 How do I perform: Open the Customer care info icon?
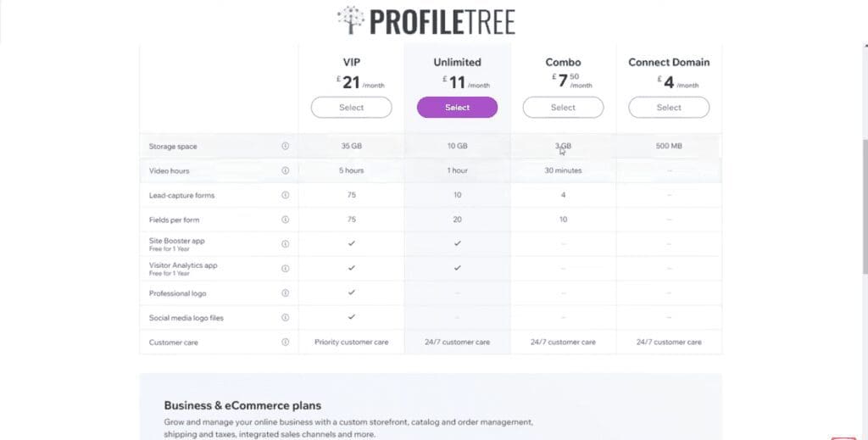[x=285, y=342]
